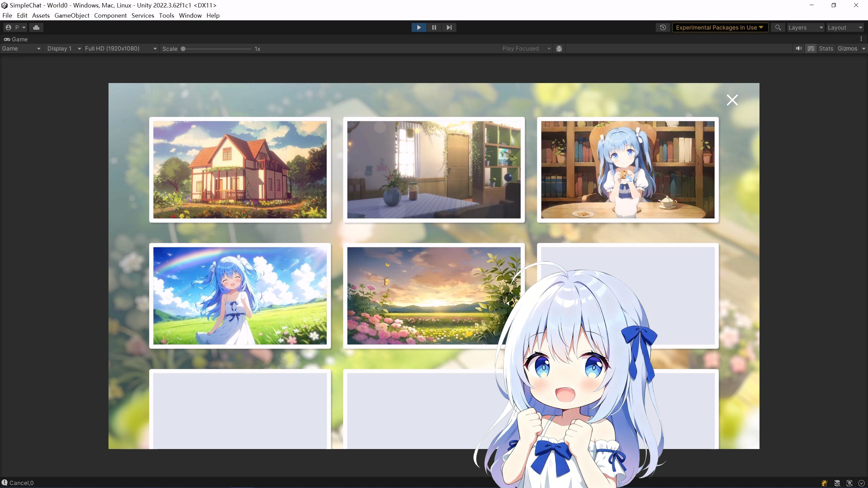Open the Window menu

[190, 16]
